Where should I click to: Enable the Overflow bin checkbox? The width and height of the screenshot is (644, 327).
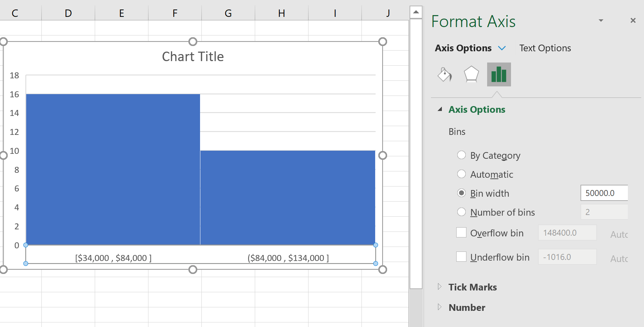click(x=462, y=233)
